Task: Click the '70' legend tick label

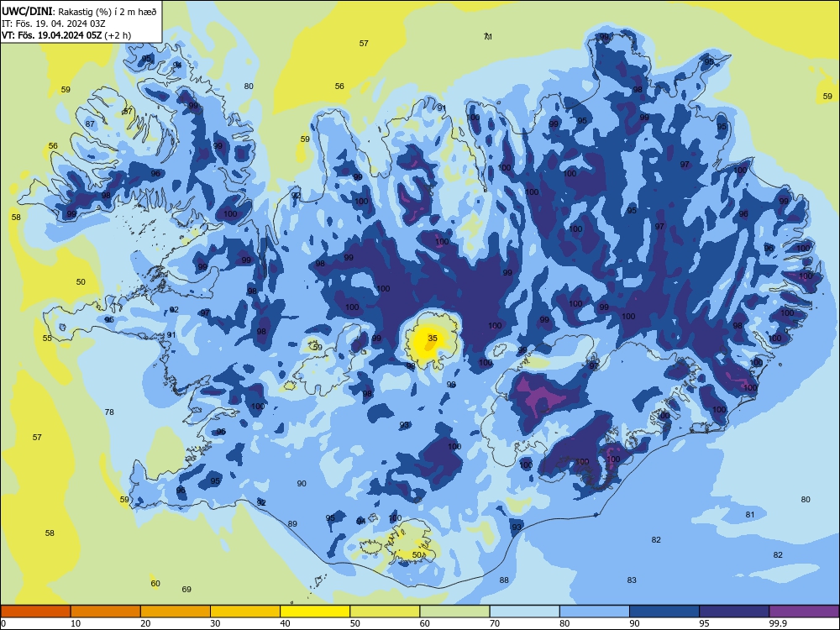Action: [495, 623]
